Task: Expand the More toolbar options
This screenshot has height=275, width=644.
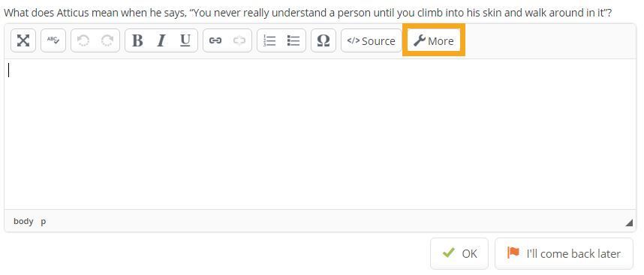Action: [434, 40]
